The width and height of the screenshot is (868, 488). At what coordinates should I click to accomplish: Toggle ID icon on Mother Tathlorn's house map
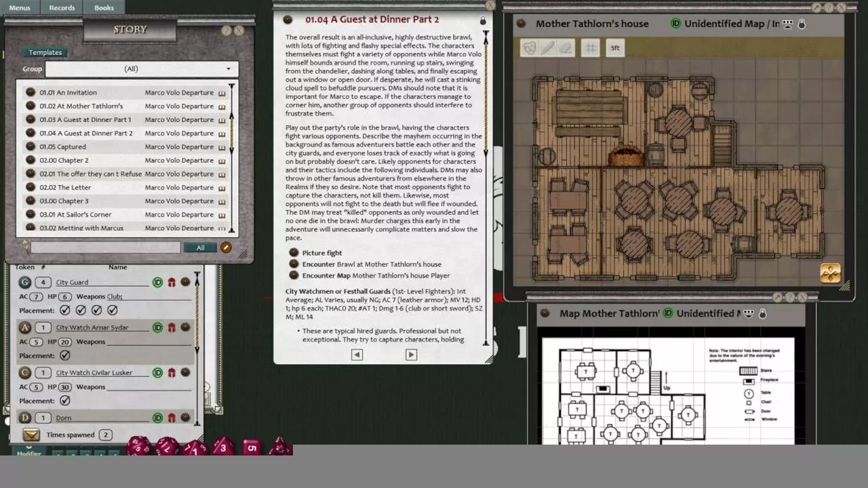coord(675,23)
